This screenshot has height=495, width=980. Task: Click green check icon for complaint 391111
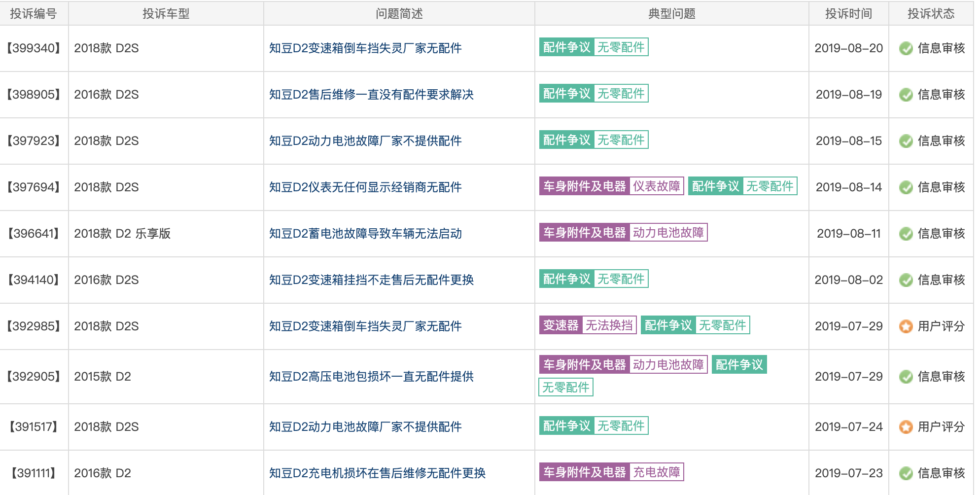(x=906, y=473)
